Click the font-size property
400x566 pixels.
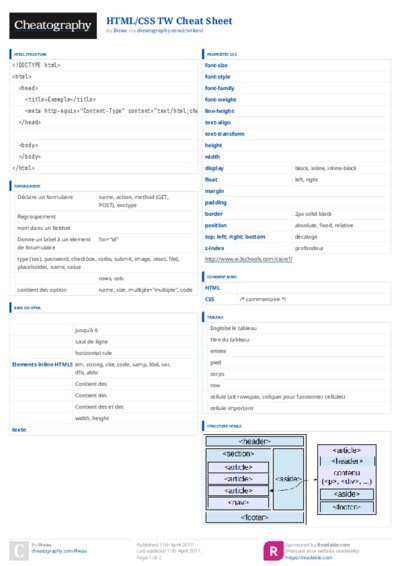216,65
